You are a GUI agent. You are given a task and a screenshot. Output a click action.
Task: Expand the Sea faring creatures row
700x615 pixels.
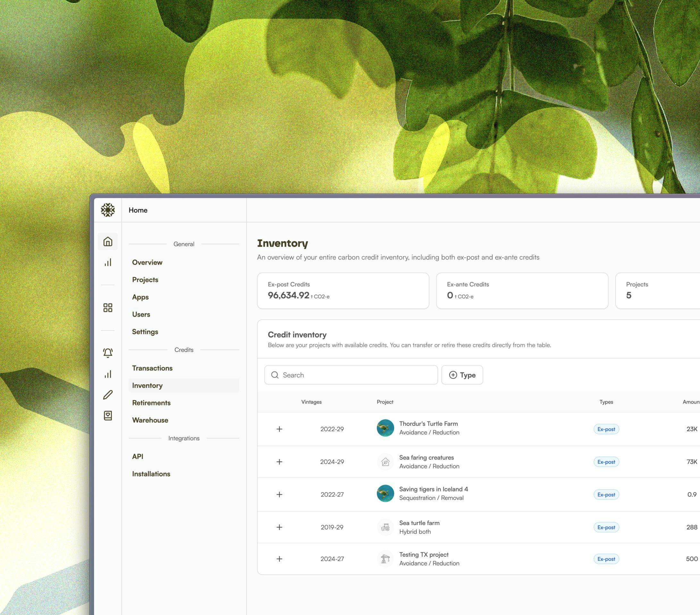click(279, 462)
